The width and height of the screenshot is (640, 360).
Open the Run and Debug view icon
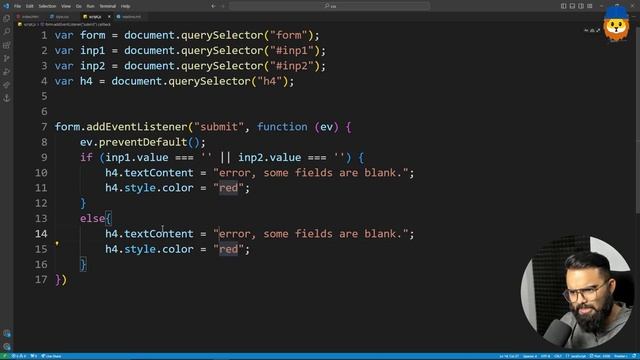click(7, 72)
